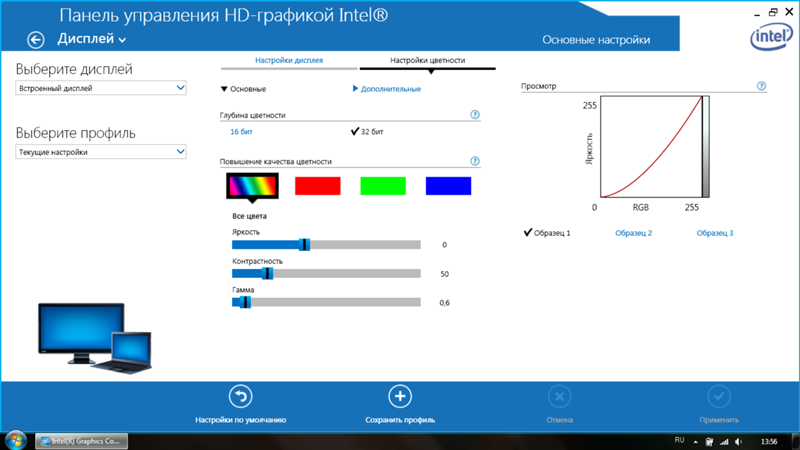Open the network signal tray icon

(724, 442)
